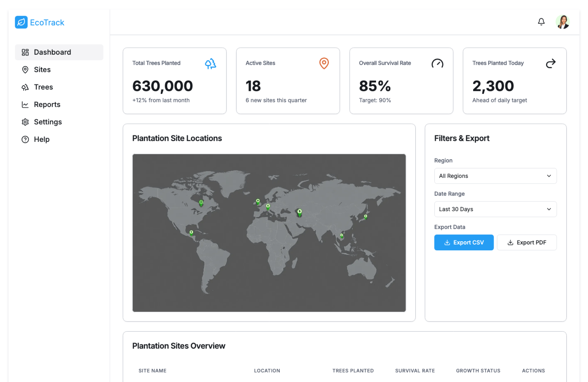588x382 pixels.
Task: Click the user profile avatar
Action: coord(563,22)
